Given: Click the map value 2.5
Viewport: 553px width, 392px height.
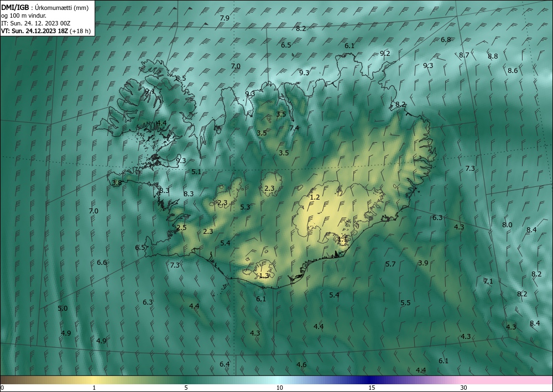Looking at the screenshot, I should [x=181, y=228].
